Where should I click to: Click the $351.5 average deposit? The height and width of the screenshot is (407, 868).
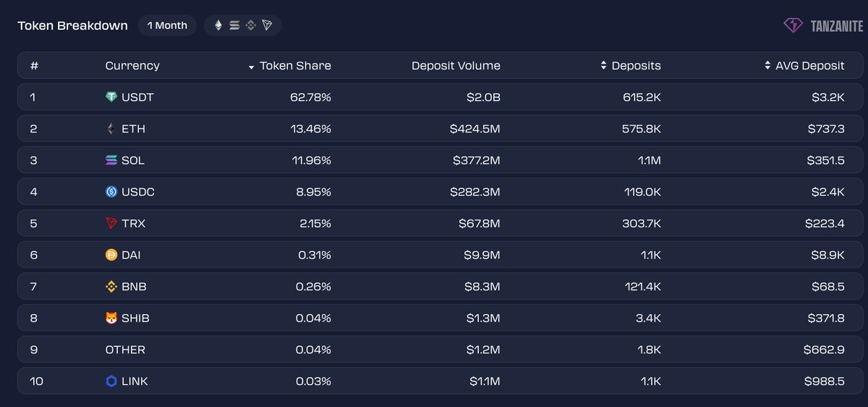click(x=825, y=161)
